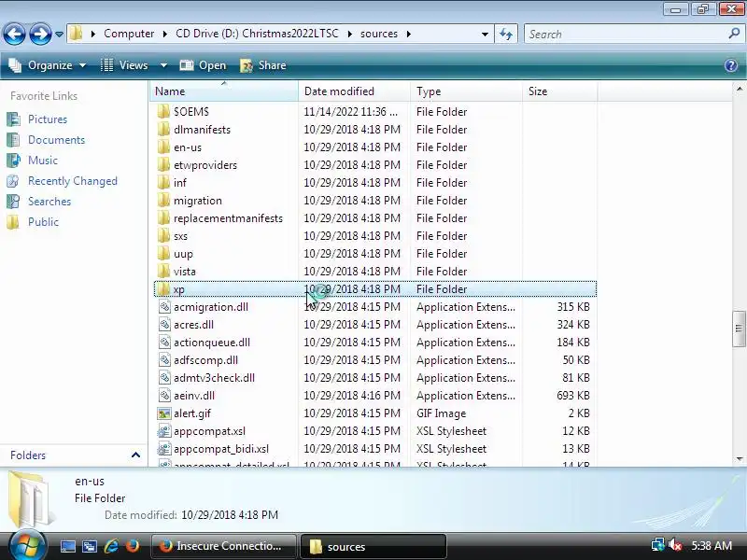Click Show Desktop quick launch icon
The image size is (747, 560).
(x=67, y=546)
